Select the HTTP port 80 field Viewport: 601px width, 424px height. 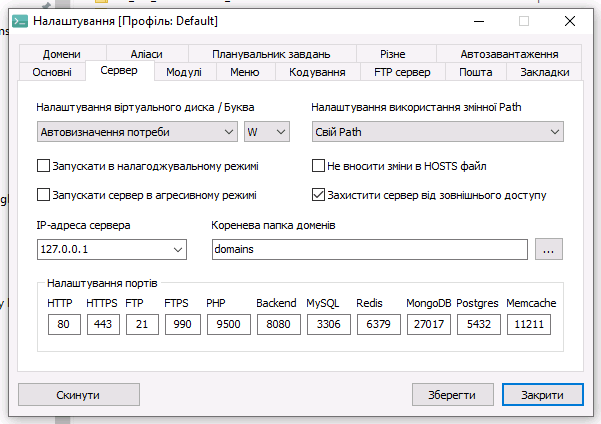click(x=63, y=325)
